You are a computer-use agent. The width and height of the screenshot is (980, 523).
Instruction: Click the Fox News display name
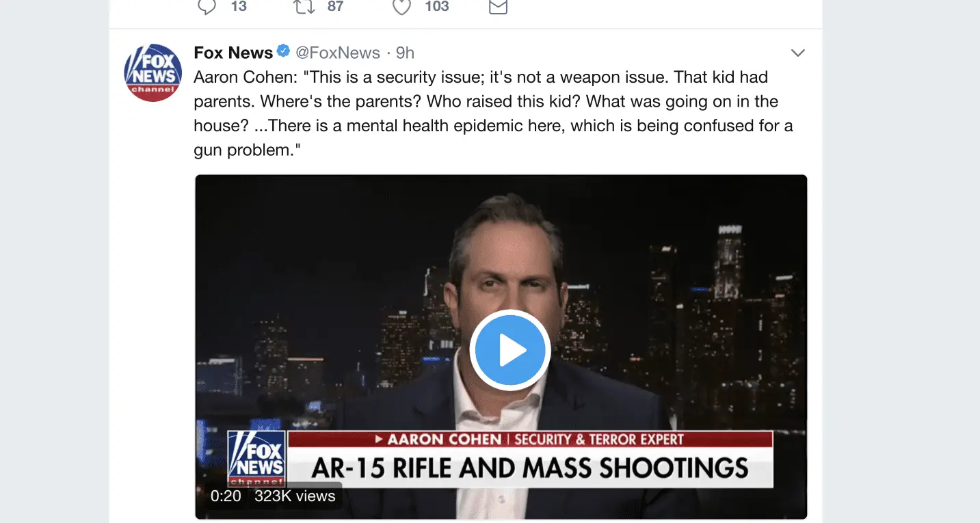coord(233,53)
